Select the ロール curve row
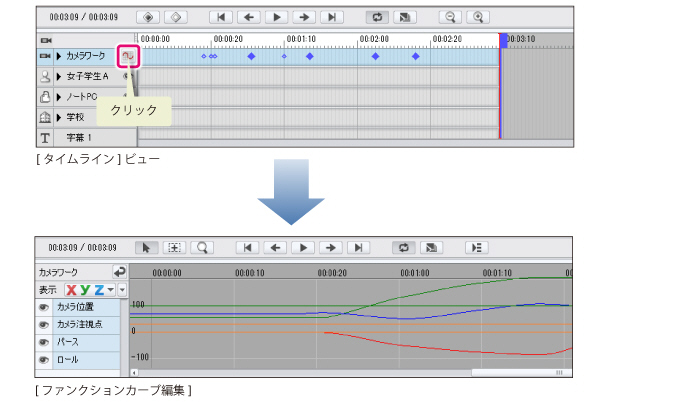This screenshot has height=406, width=700. click(x=86, y=360)
